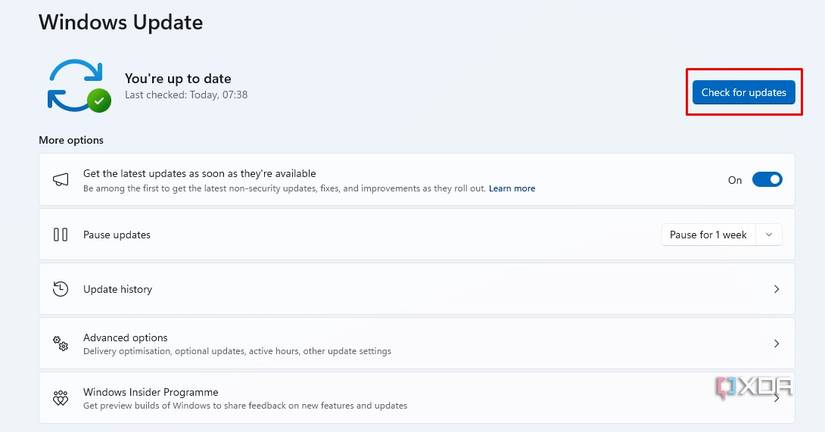
Task: Click the Windows Update page heading
Action: point(120,22)
